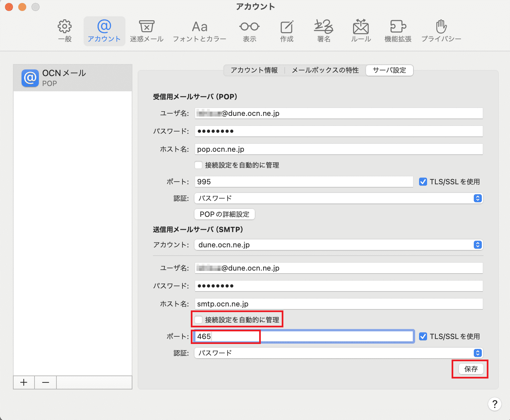Click the POPの詳細設定 button
The width and height of the screenshot is (510, 420).
pyautogui.click(x=225, y=214)
